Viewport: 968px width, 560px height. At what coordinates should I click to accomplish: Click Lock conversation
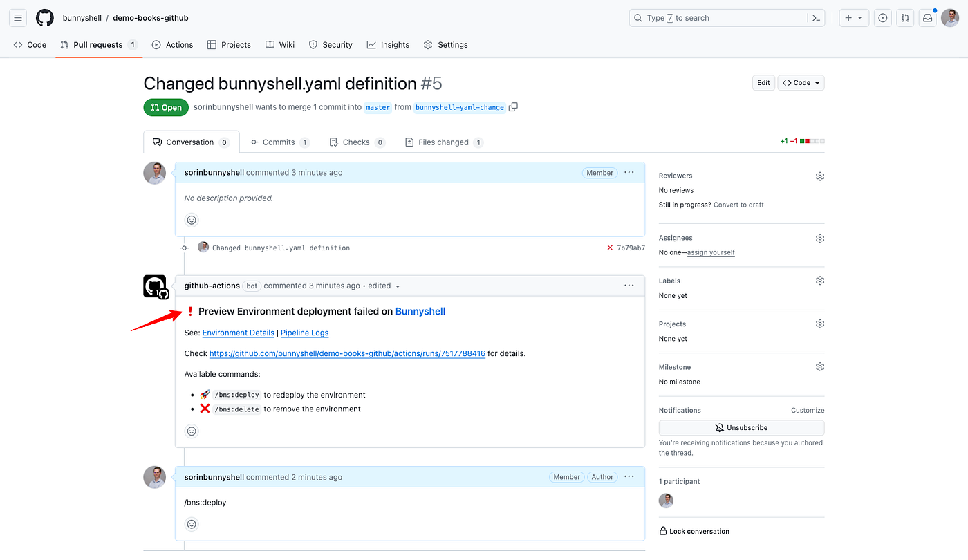tap(694, 532)
